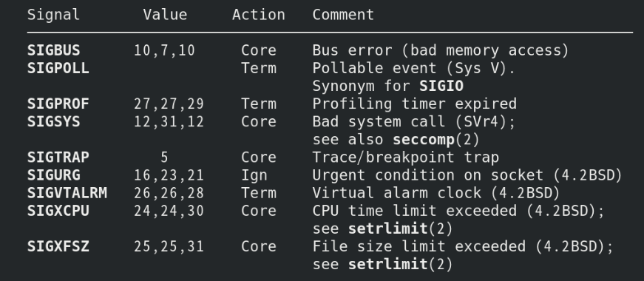The width and height of the screenshot is (644, 281).
Task: Click the SIGSYS signal name
Action: tap(53, 121)
